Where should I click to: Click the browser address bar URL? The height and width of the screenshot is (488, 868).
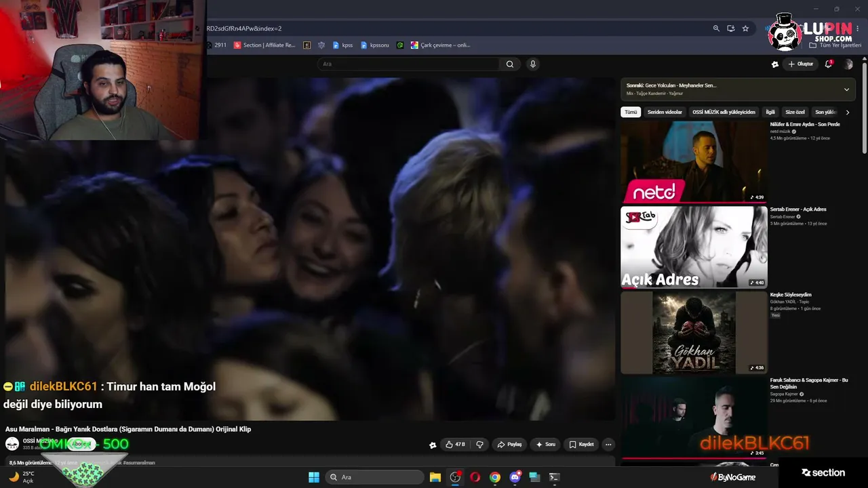244,28
